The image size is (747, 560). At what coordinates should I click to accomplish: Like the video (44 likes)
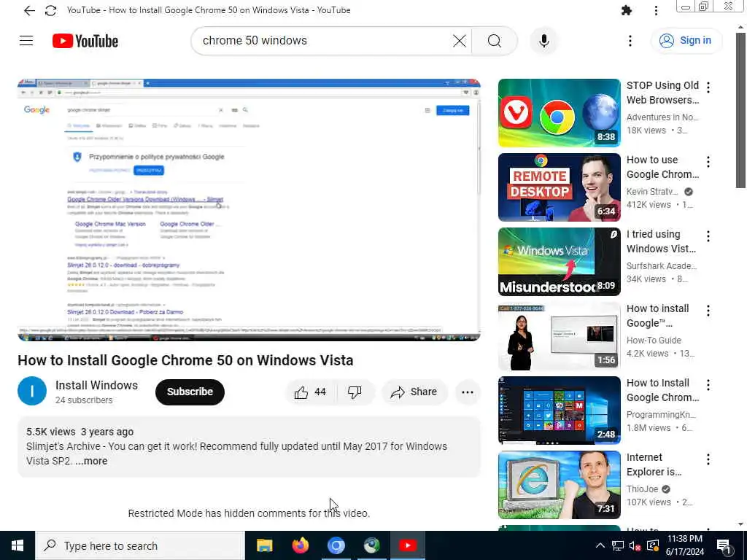[311, 392]
